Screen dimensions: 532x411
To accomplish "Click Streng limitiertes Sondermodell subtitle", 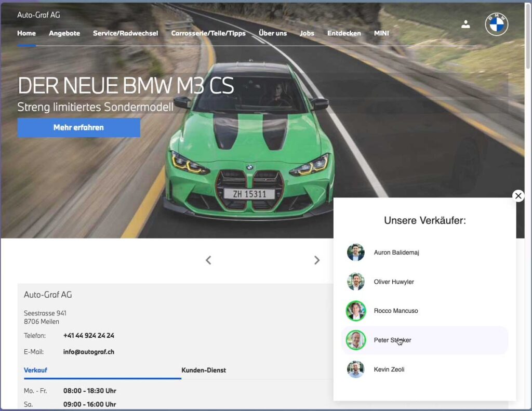I will pyautogui.click(x=96, y=107).
